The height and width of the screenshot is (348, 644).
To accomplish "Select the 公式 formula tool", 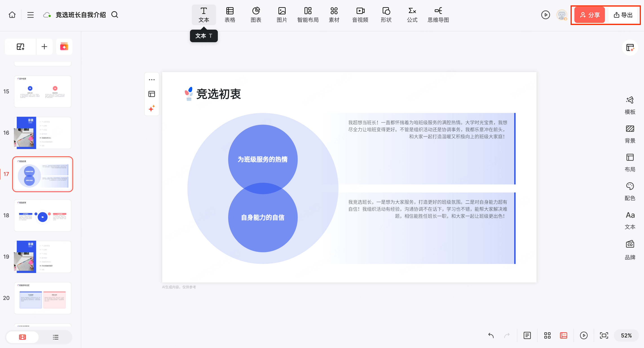I will 412,15.
